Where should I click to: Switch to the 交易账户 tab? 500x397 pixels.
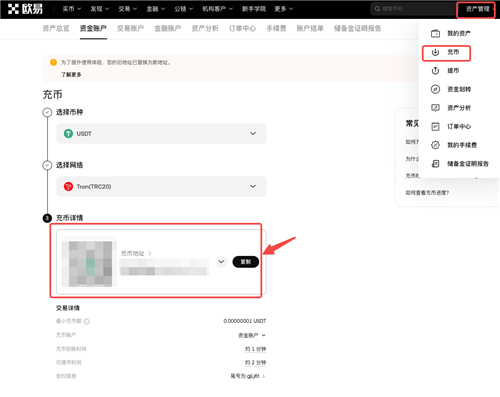pyautogui.click(x=130, y=28)
